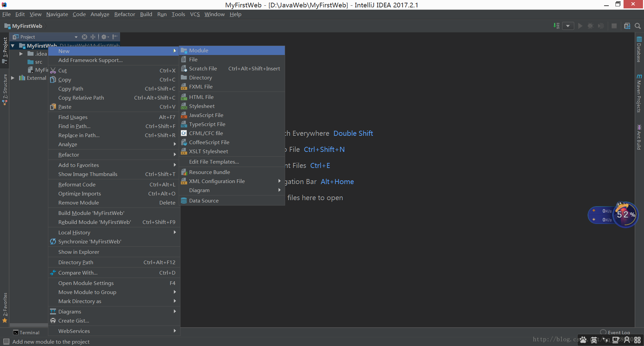Select Find Usages entry

click(114, 117)
